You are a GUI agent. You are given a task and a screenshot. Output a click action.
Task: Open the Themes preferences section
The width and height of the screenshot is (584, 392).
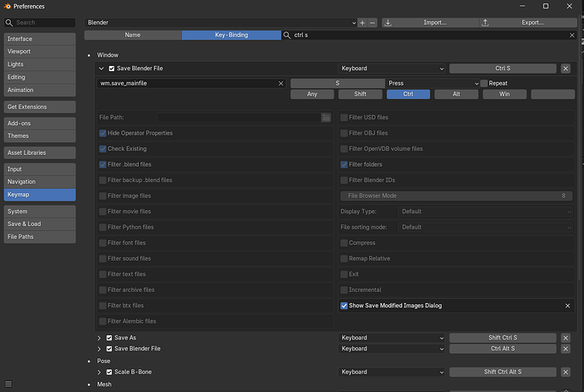pos(40,136)
